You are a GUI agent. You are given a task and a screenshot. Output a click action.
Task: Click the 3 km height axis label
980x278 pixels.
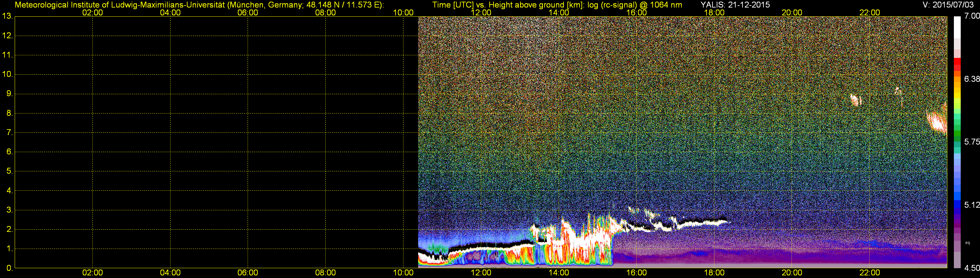(x=9, y=210)
